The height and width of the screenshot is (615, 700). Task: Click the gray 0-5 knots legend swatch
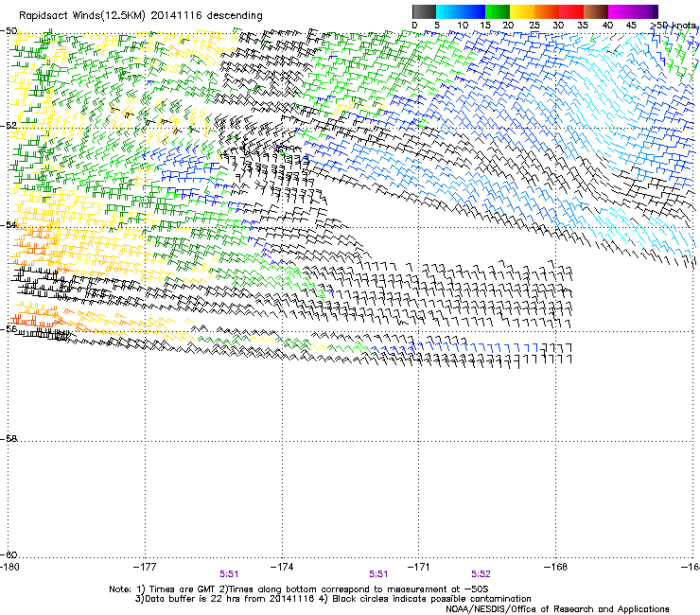424,11
